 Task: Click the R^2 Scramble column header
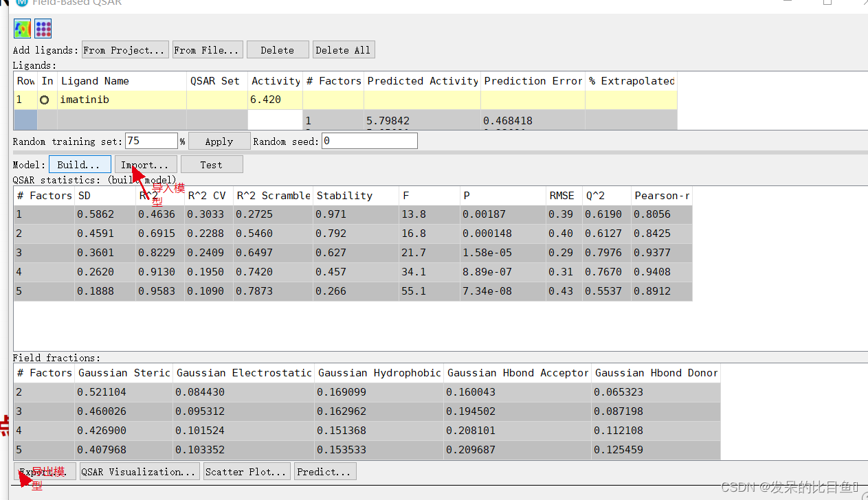[273, 196]
